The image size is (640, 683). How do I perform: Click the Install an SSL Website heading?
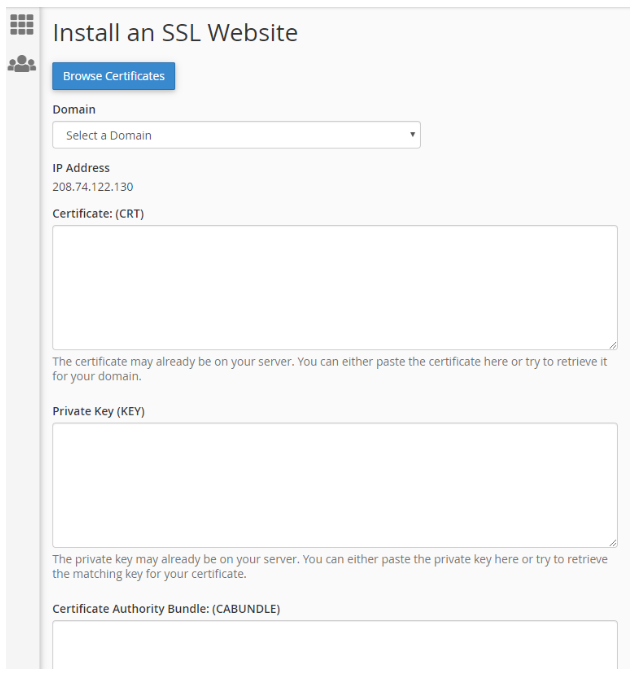pyautogui.click(x=175, y=33)
